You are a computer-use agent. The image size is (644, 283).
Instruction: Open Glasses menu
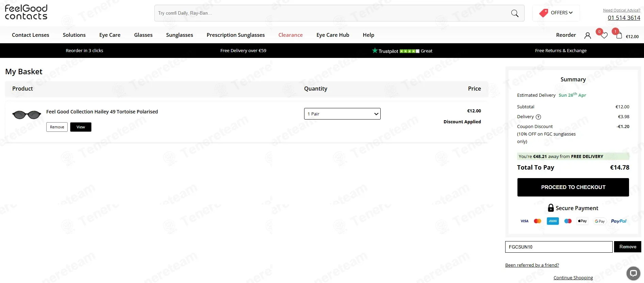[x=143, y=35]
